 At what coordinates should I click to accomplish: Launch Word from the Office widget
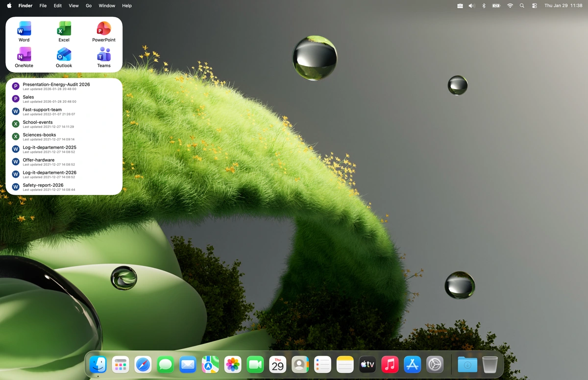coord(24,31)
